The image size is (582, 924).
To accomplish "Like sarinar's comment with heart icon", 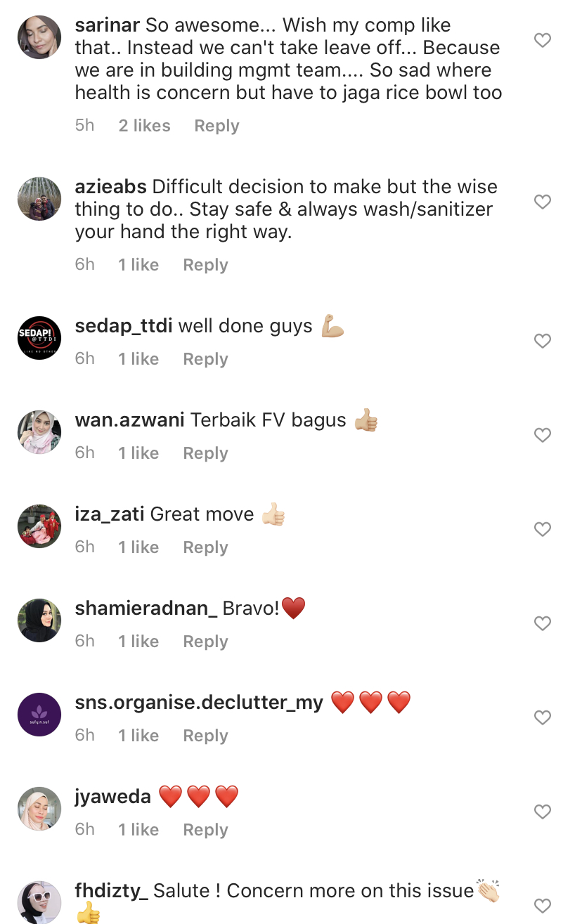I will pos(542,41).
